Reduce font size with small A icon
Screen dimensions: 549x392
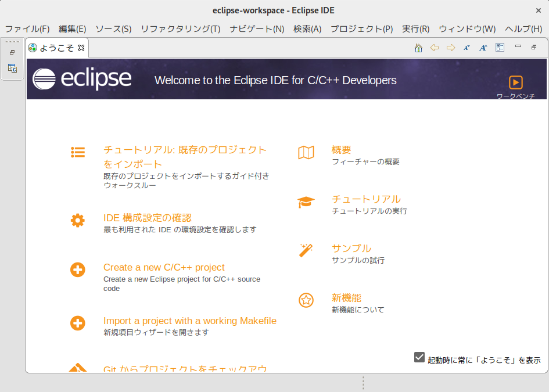pyautogui.click(x=467, y=48)
